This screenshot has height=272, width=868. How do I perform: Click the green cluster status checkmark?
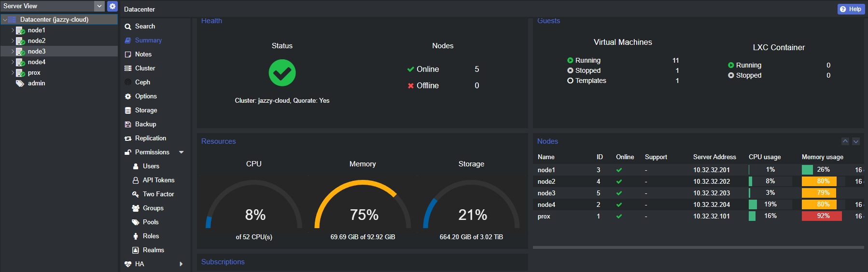tap(282, 73)
